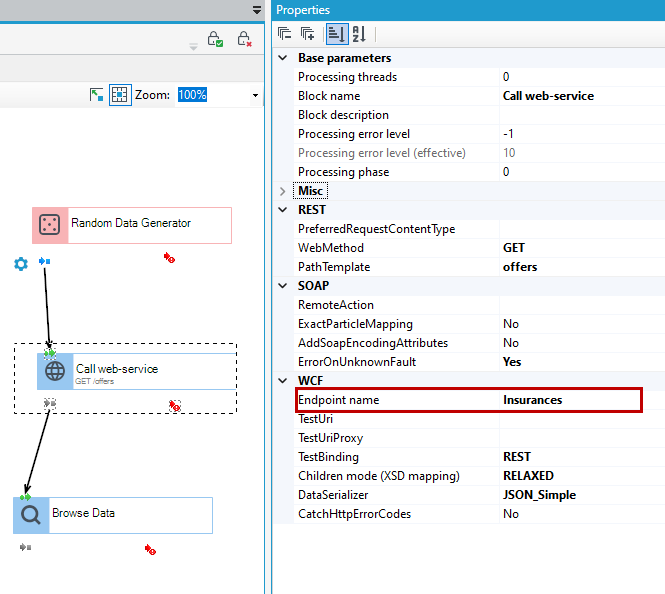The height and width of the screenshot is (594, 665).
Task: Select the Endpoint name property row
Action: coord(469,400)
